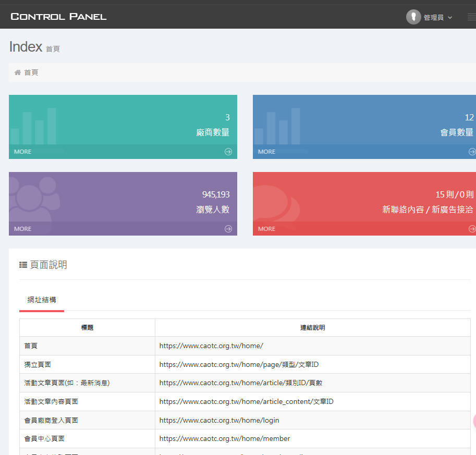Click the list icon beside 頁面說明
The image size is (476, 455).
pos(23,265)
